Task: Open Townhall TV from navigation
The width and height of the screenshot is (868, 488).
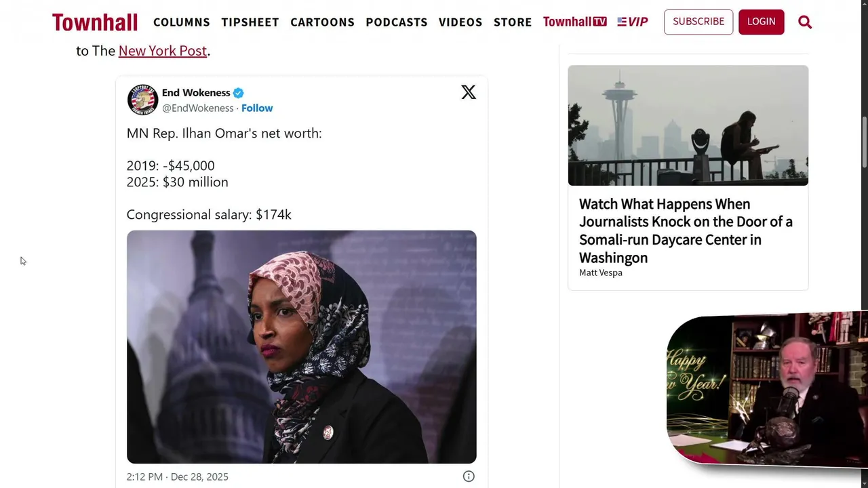Action: click(x=574, y=22)
